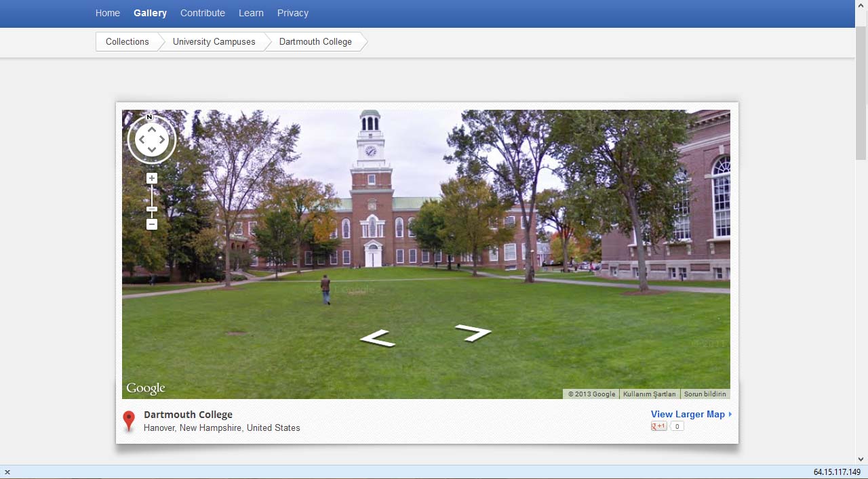
Task: Pan the Street View right with the compass arrow
Action: pos(162,140)
